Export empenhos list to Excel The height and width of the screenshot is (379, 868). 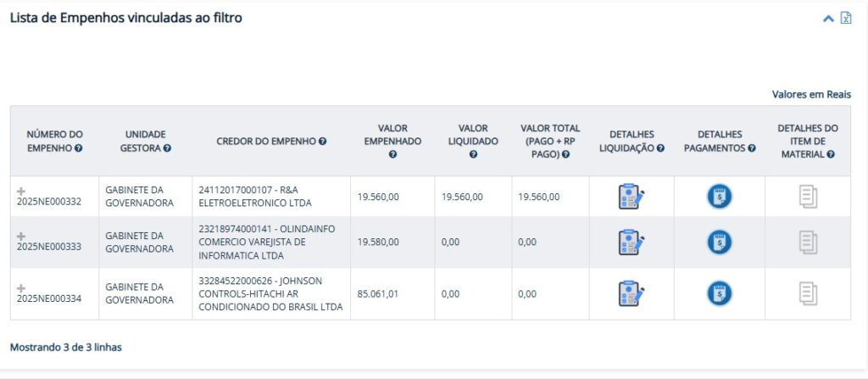point(845,18)
